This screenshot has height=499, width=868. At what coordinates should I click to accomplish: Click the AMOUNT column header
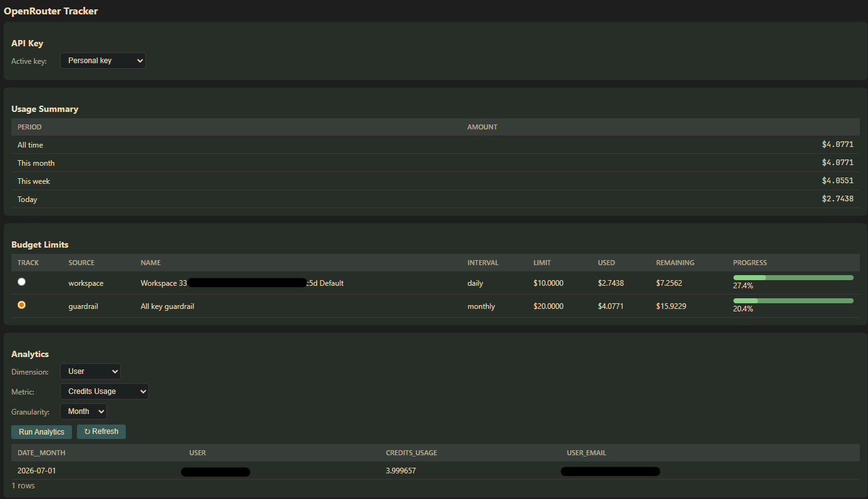pyautogui.click(x=482, y=127)
